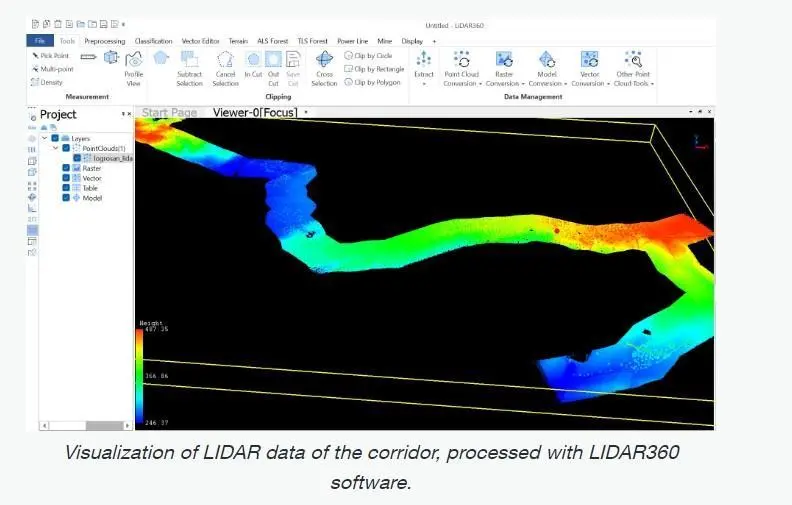Toggle the Model layer checkbox
The width and height of the screenshot is (792, 505).
pyautogui.click(x=66, y=197)
